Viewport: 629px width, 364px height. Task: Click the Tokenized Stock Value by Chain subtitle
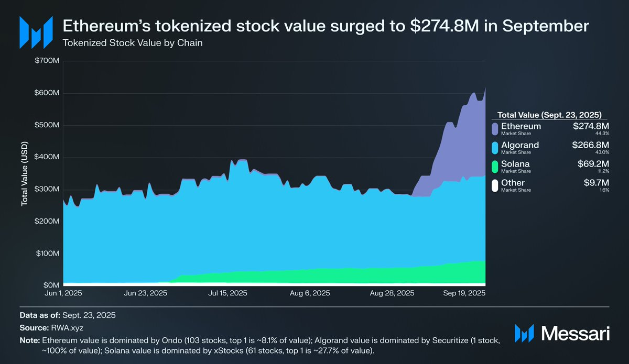[133, 43]
